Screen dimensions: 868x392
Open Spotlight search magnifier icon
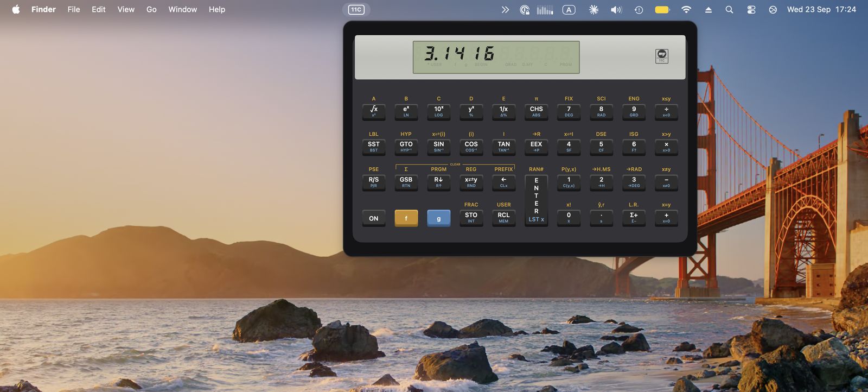click(729, 9)
